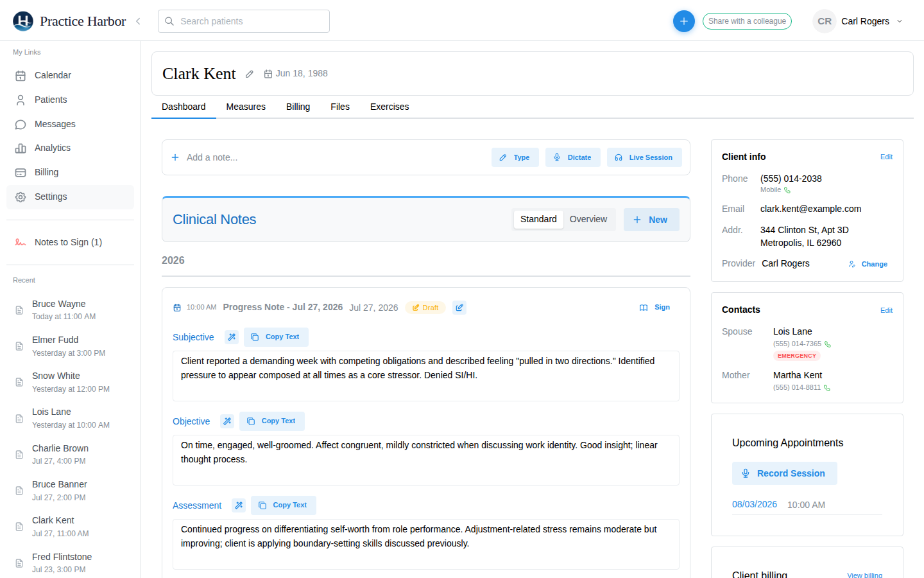Open Settings in the sidebar

(x=71, y=197)
